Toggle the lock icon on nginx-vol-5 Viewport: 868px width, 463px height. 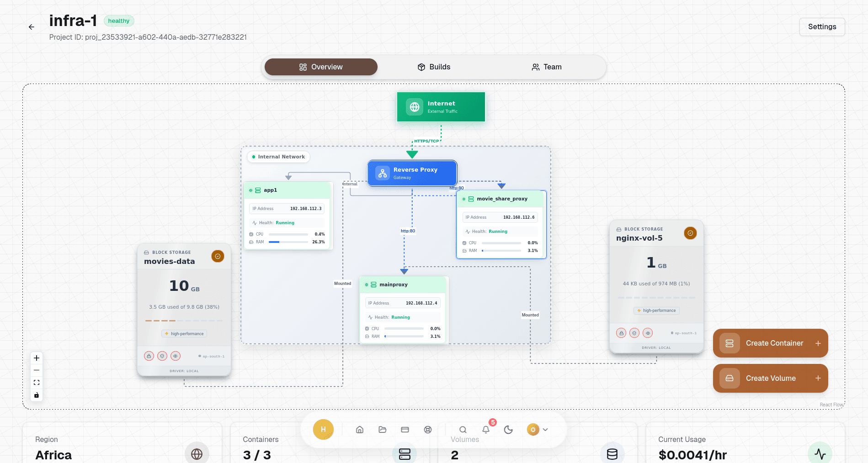621,333
